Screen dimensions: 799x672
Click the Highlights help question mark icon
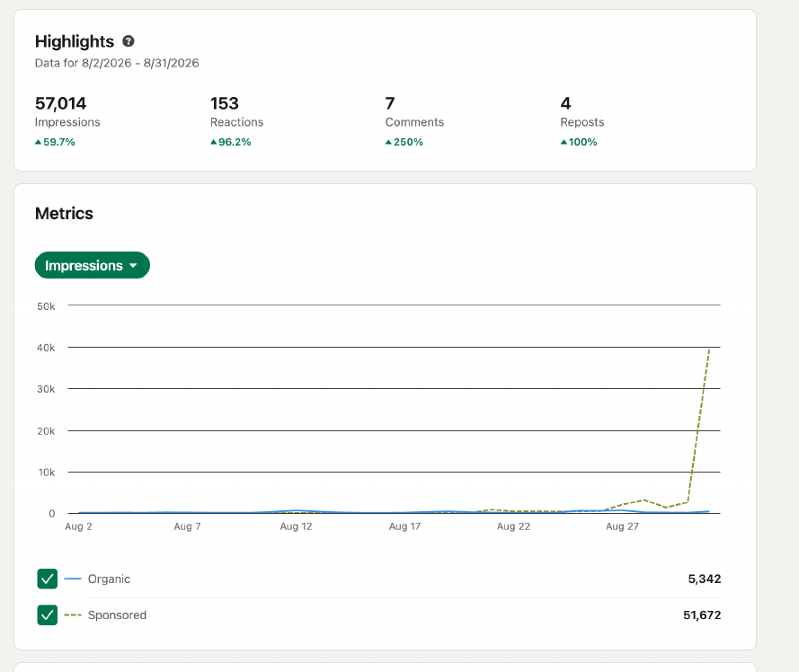[129, 41]
